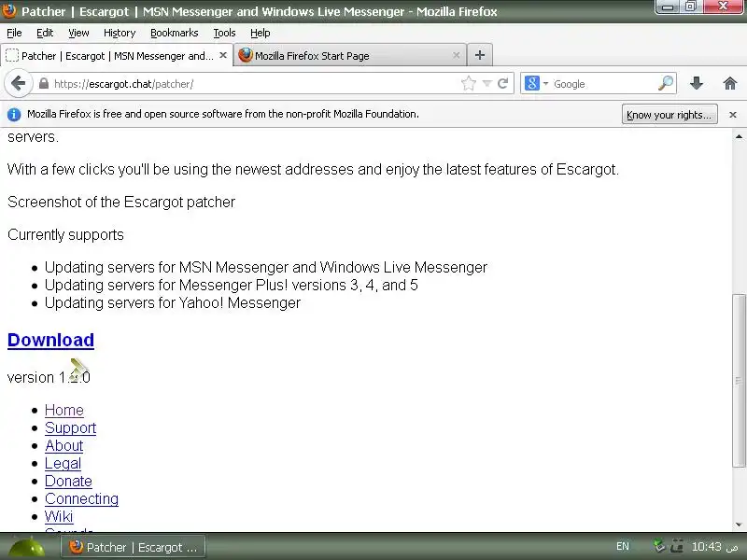Image resolution: width=747 pixels, height=560 pixels.
Task: Click the padlock site identity icon
Action: coord(44,84)
